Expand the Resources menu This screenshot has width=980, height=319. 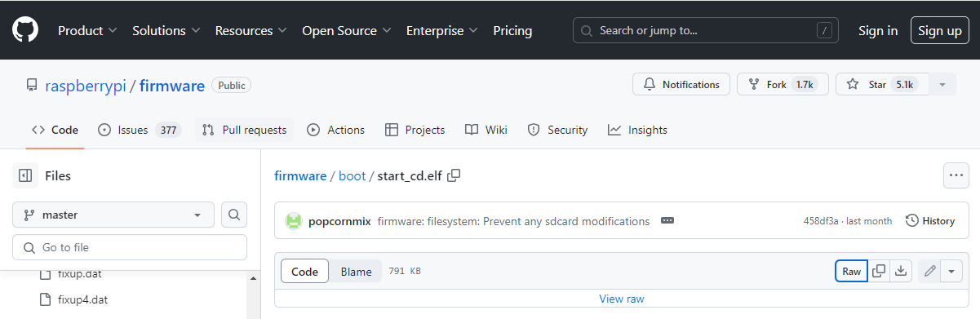(x=251, y=30)
